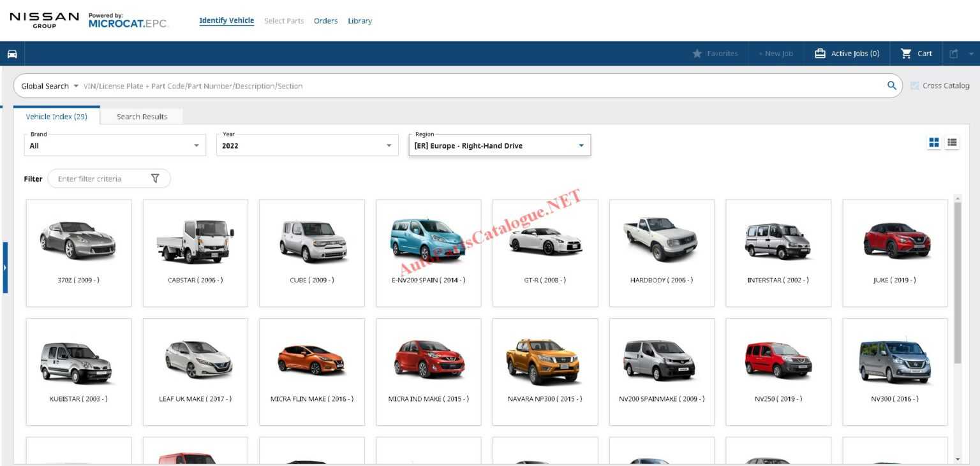Click the Cart label
Image resolution: width=980 pixels, height=466 pixels.
pyautogui.click(x=925, y=54)
